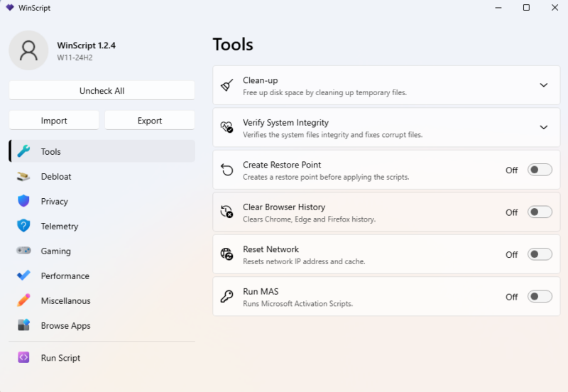
Task: Click the Miscellanous pencil icon
Action: pyautogui.click(x=24, y=300)
